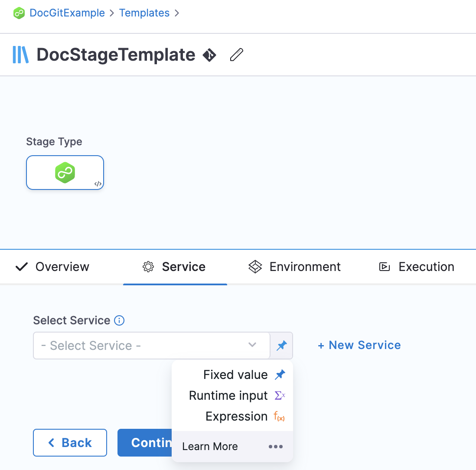Viewport: 476px width, 470px height.
Task: Click the three dots in Learn More row
Action: coord(276,447)
